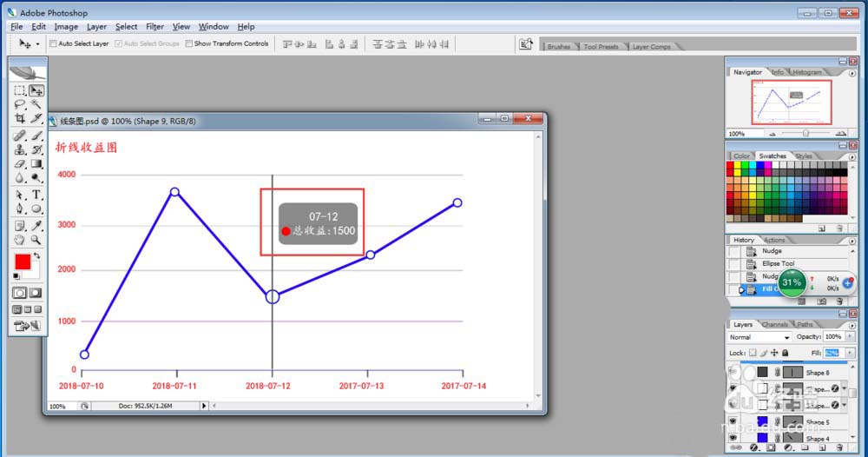Open the Layers panel flyout menu

[x=852, y=325]
